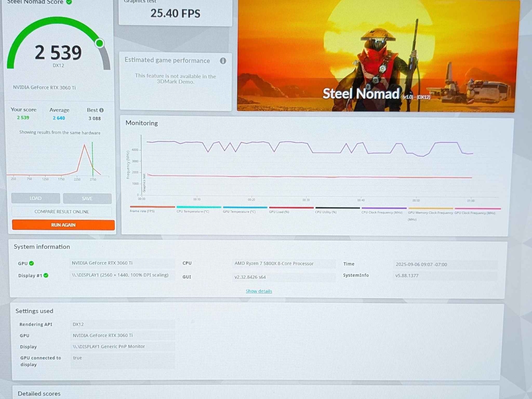Screen dimensions: 532x399
Task: Toggle Frame rate (FPS) legend in Monitoring
Action: [x=152, y=209]
